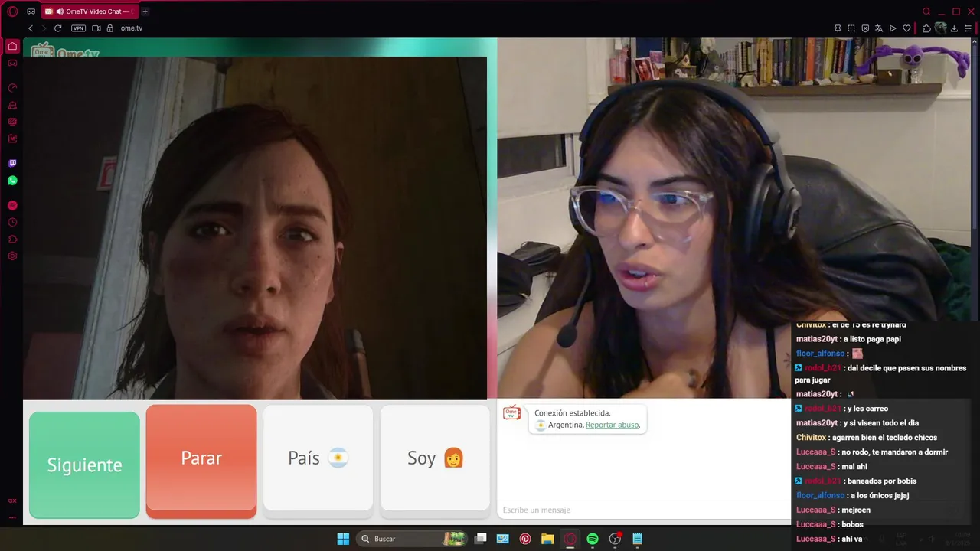View site security lock info

(110, 28)
